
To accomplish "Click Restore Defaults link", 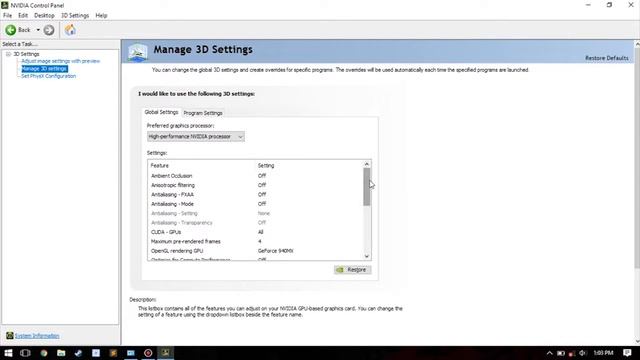I will point(607,58).
